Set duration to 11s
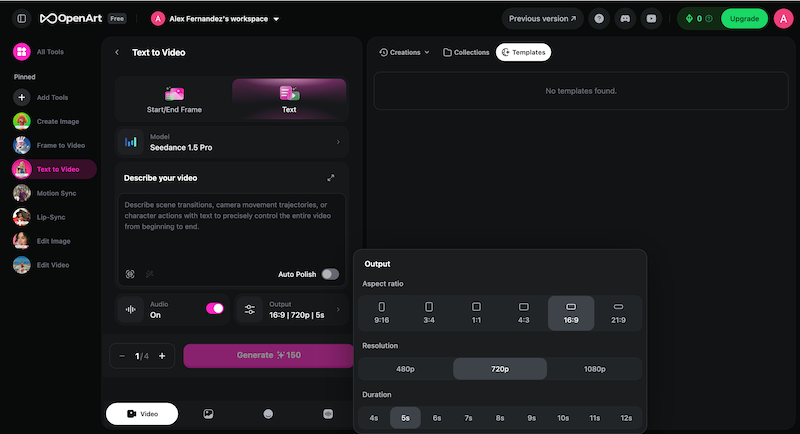 tap(594, 418)
